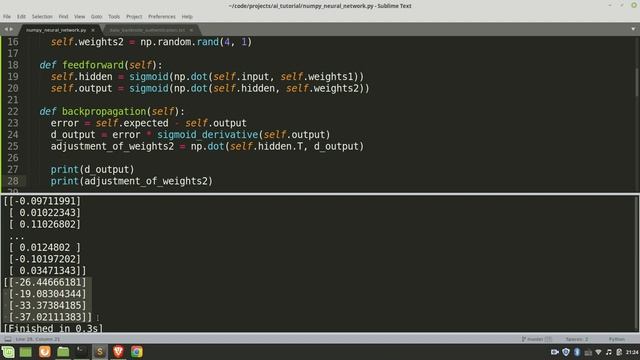
Task: Open the Linux Mint start menu
Action: coord(8,352)
